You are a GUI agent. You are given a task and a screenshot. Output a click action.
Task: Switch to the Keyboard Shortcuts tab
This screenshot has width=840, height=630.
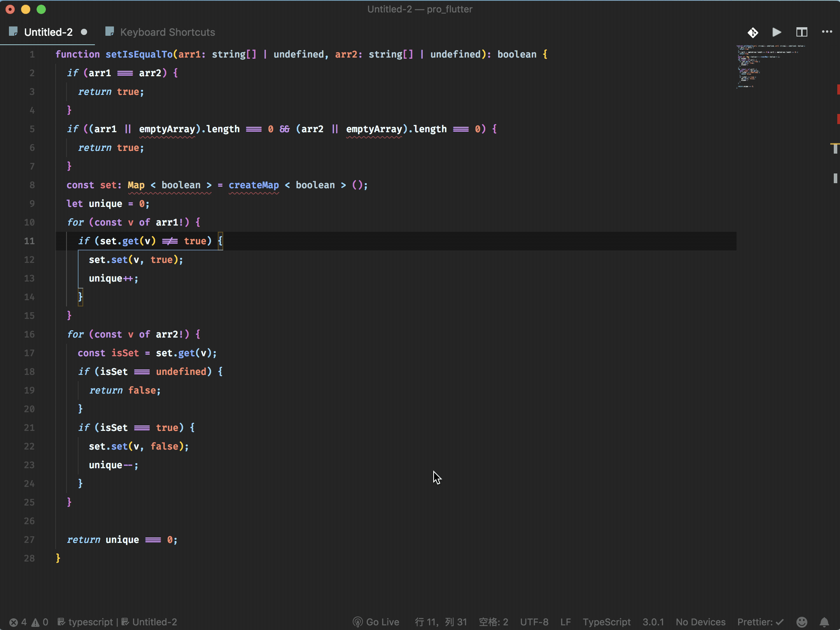coord(167,32)
